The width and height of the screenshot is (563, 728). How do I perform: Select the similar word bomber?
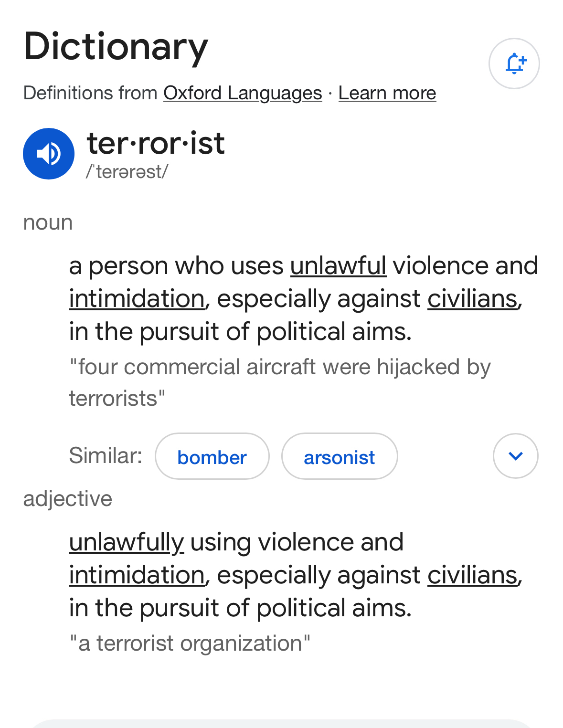pos(212,457)
